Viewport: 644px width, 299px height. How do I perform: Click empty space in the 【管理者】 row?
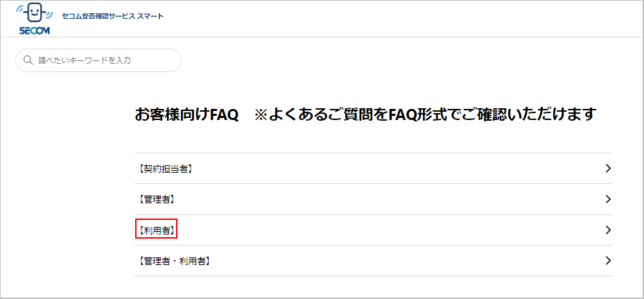click(390, 199)
